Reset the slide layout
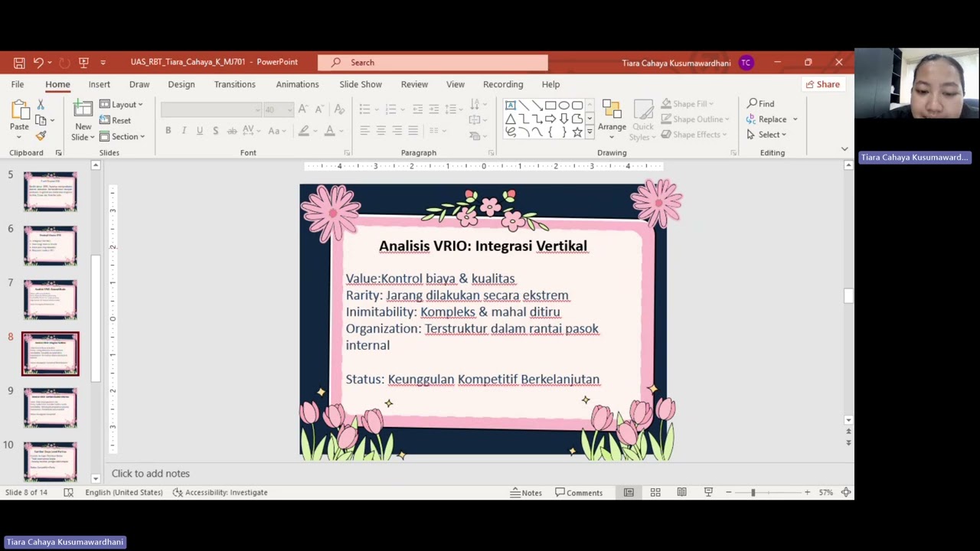This screenshot has width=980, height=551. tap(115, 120)
